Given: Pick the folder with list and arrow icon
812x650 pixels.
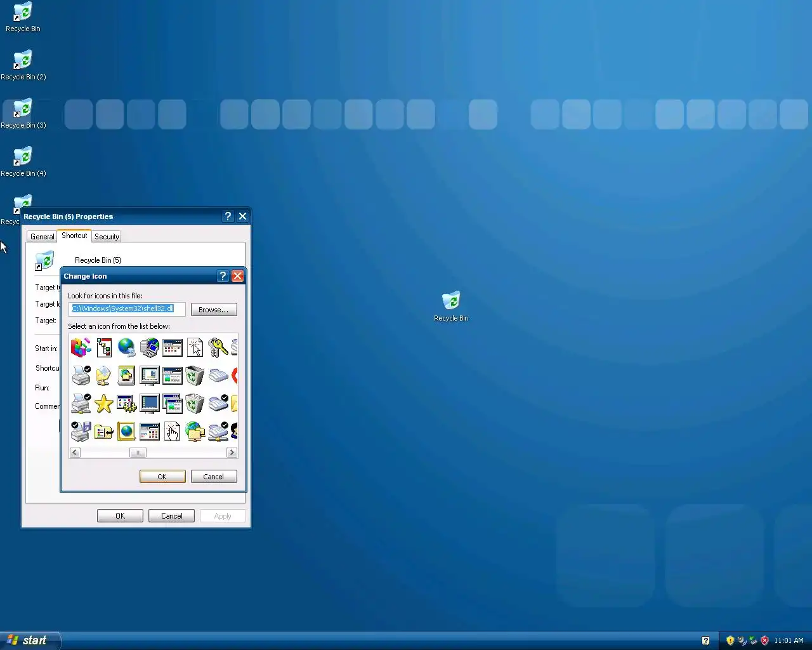Looking at the screenshot, I should (103, 432).
